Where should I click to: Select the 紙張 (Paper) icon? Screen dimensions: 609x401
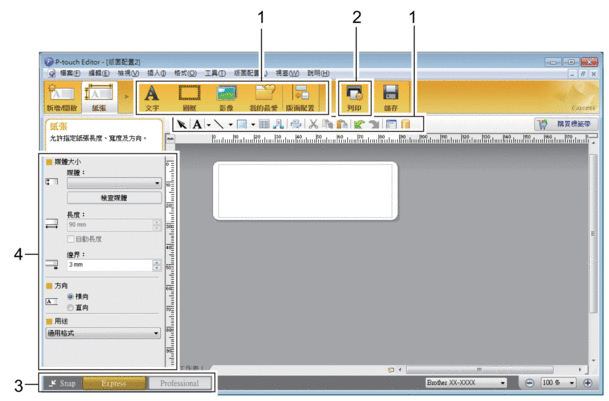click(99, 97)
